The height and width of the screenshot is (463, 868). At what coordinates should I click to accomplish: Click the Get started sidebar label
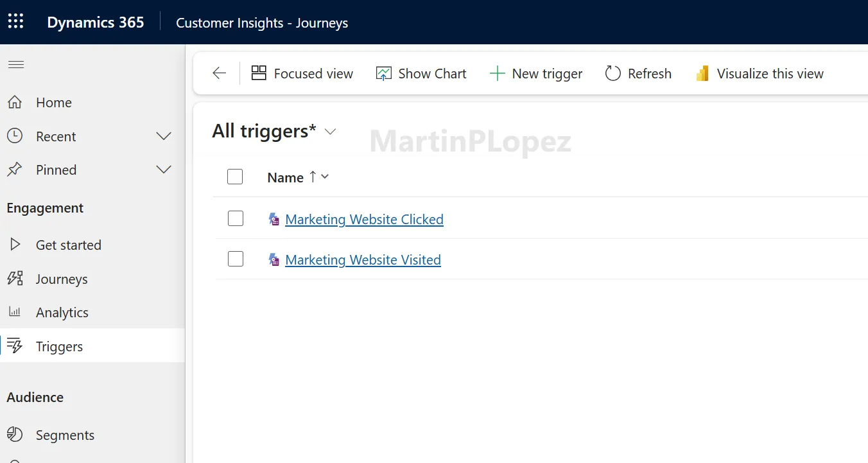[x=69, y=245]
